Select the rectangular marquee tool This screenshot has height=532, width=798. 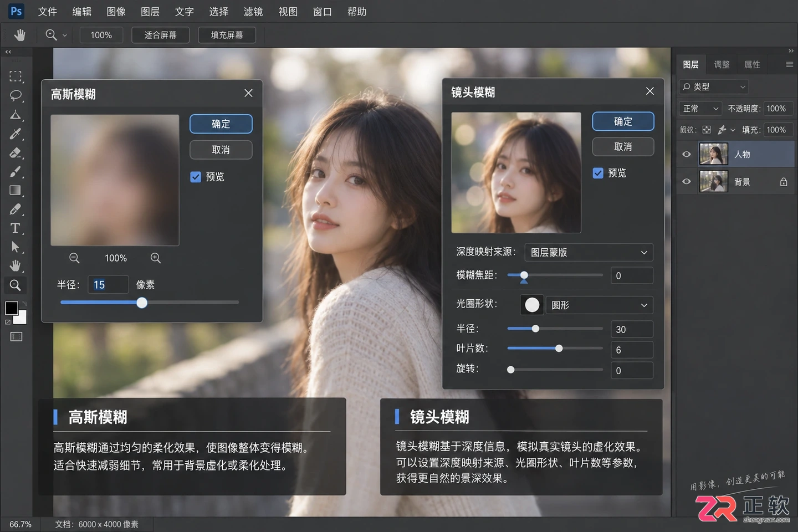click(16, 76)
